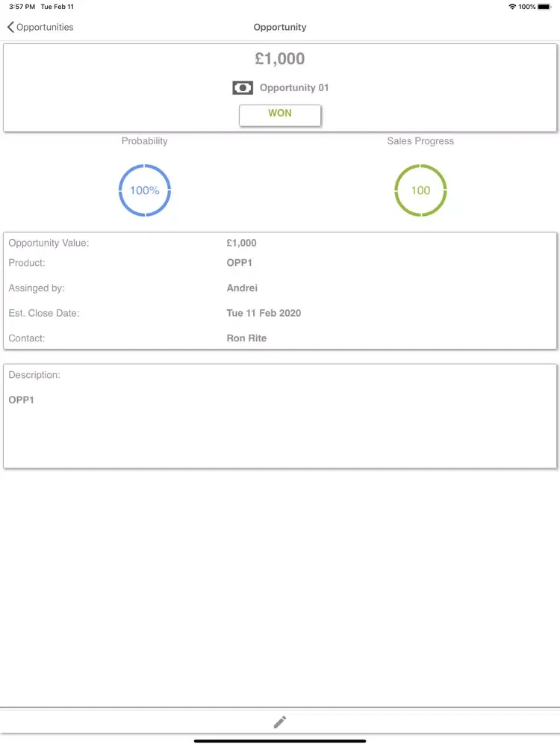Screen dimensions: 560x747
Task: Open contact Ron Rite
Action: click(x=246, y=338)
